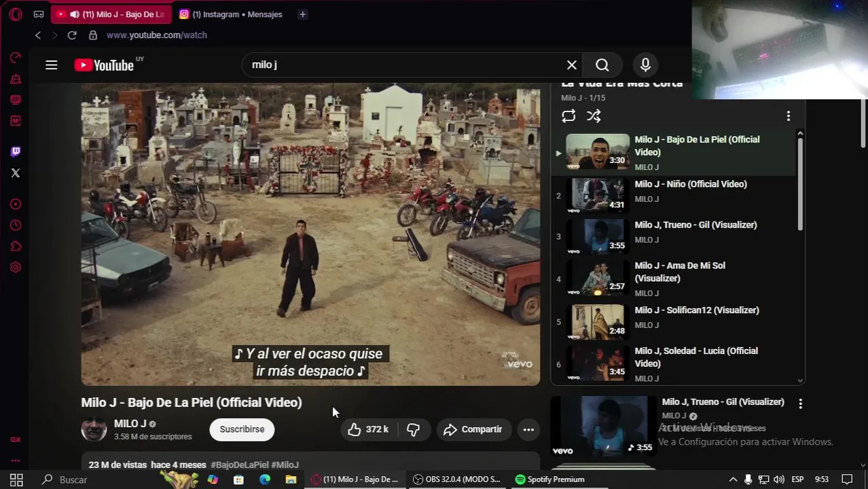Open #MiloJ hashtag link
Screen dimensions: 868x489
click(285, 465)
